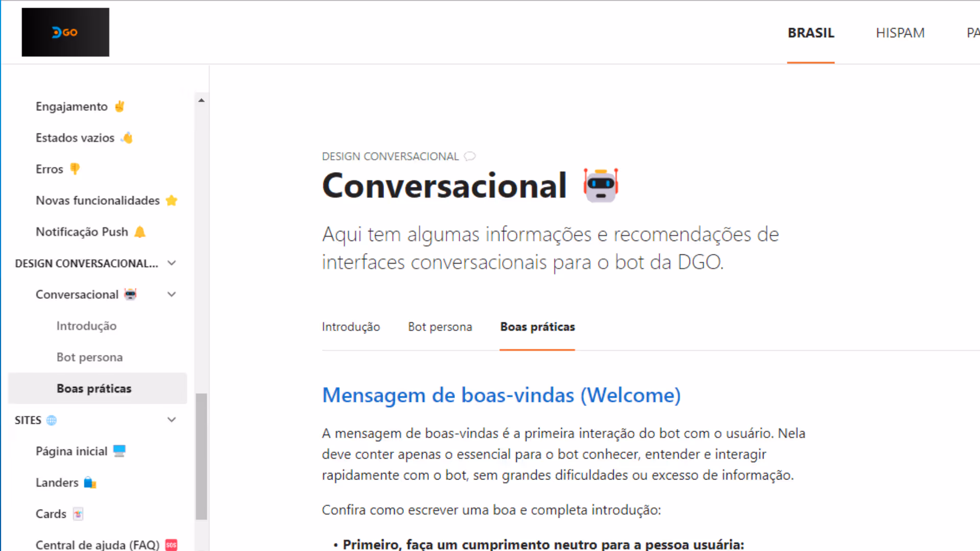Select Bot persona in sidebar tree
Viewport: 980px width, 551px height.
(x=89, y=357)
